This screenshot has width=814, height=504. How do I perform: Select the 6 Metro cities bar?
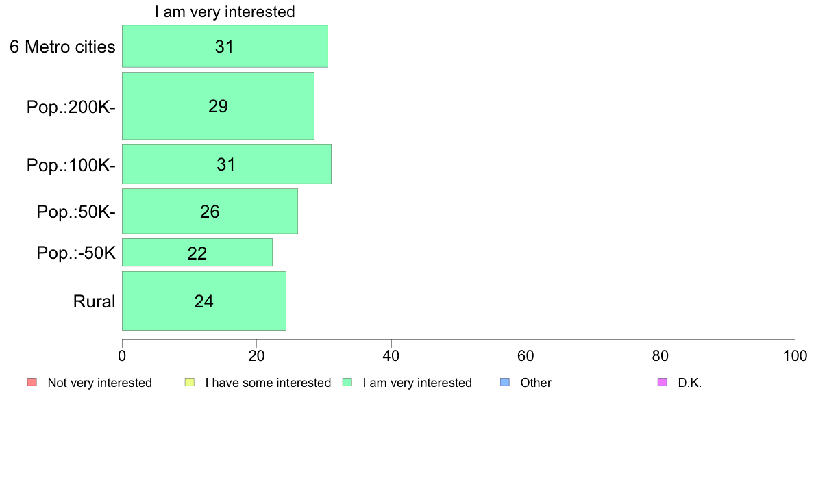pyautogui.click(x=225, y=46)
